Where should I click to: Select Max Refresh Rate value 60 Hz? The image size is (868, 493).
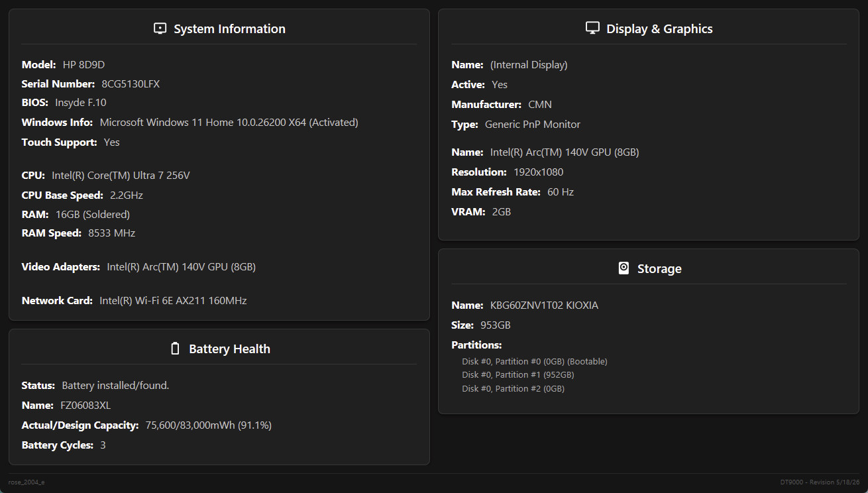pos(561,192)
